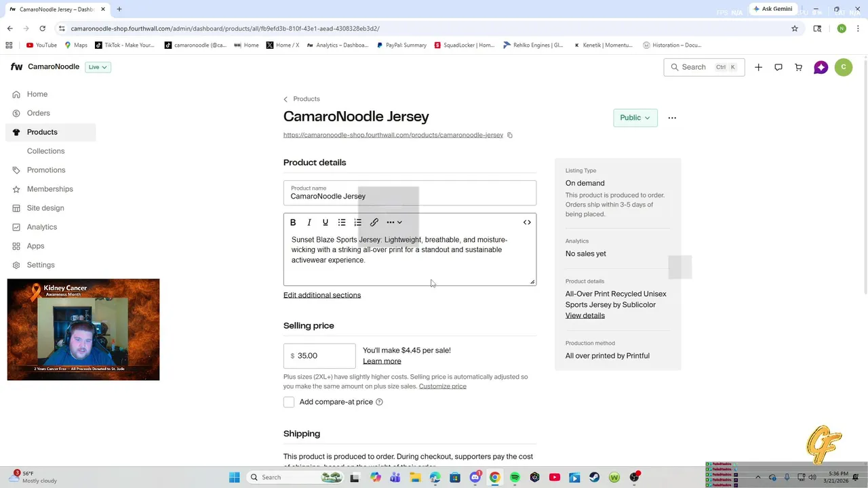Click the Fourthwall fw logo
Screen dimensions: 868x488
click(17, 67)
